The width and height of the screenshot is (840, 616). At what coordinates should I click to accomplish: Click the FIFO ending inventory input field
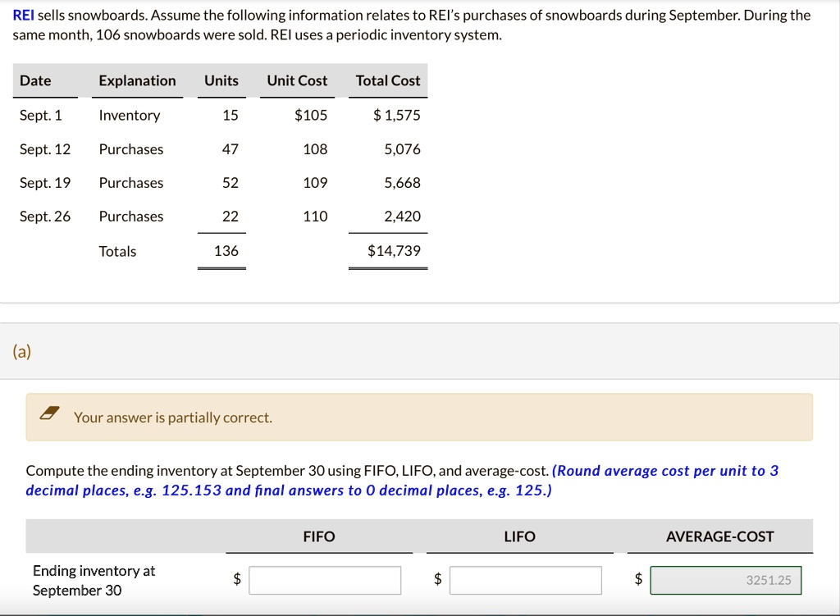pyautogui.click(x=325, y=580)
